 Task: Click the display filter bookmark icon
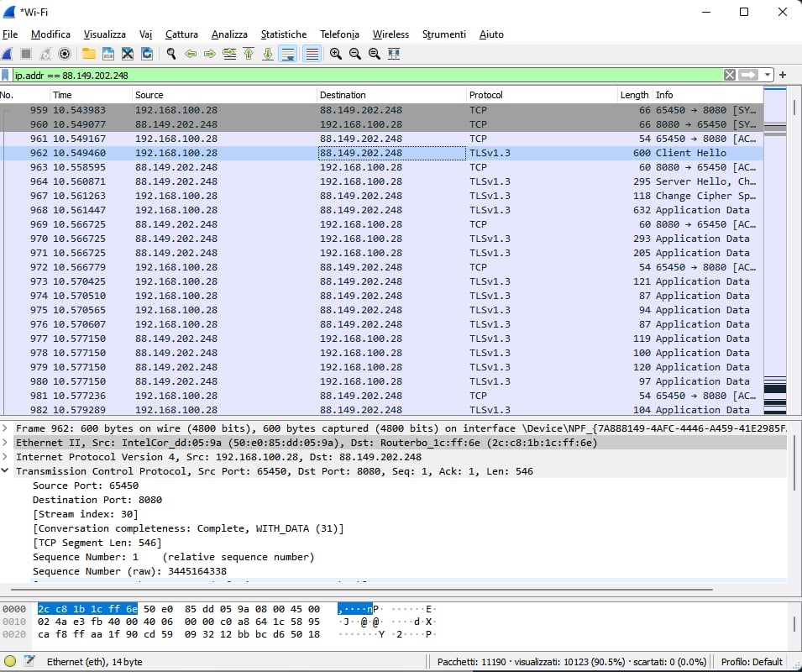tap(7, 75)
